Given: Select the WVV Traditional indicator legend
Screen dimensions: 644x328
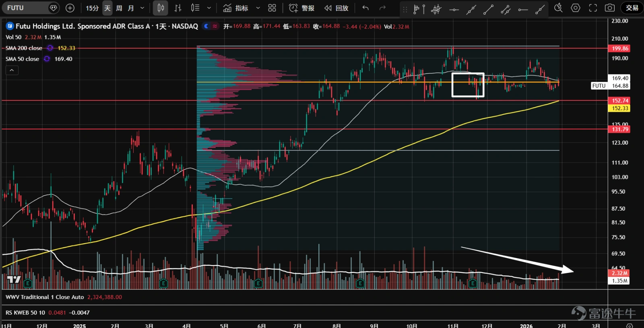Looking at the screenshot, I should [45, 297].
